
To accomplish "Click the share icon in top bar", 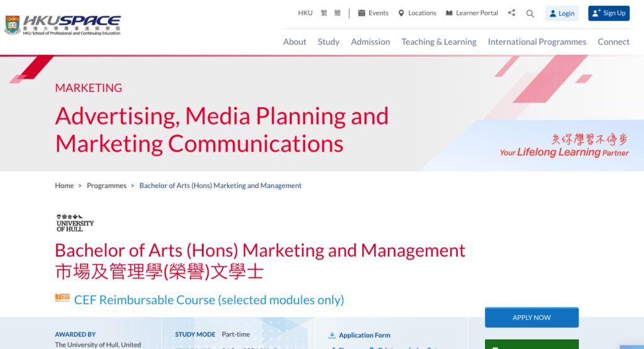I will pyautogui.click(x=511, y=13).
